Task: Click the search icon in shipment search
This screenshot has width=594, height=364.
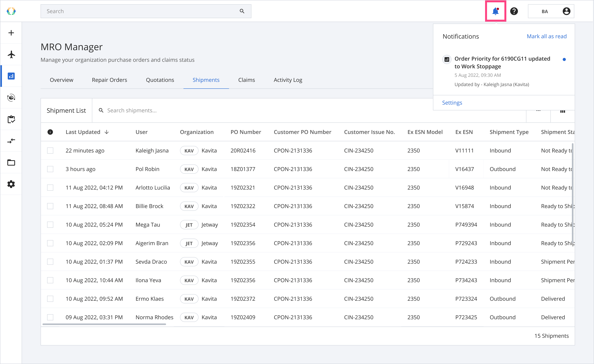Action: (101, 110)
